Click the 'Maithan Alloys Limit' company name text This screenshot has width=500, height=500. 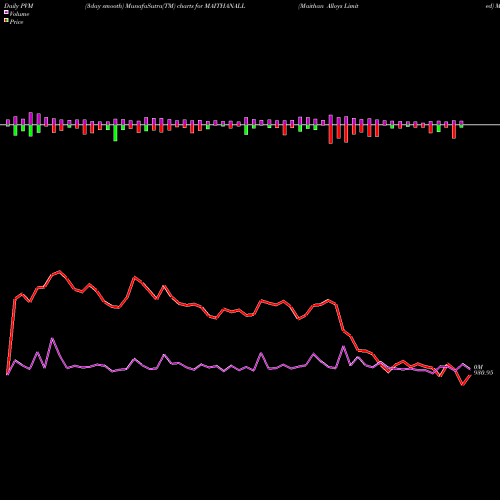pyautogui.click(x=328, y=6)
